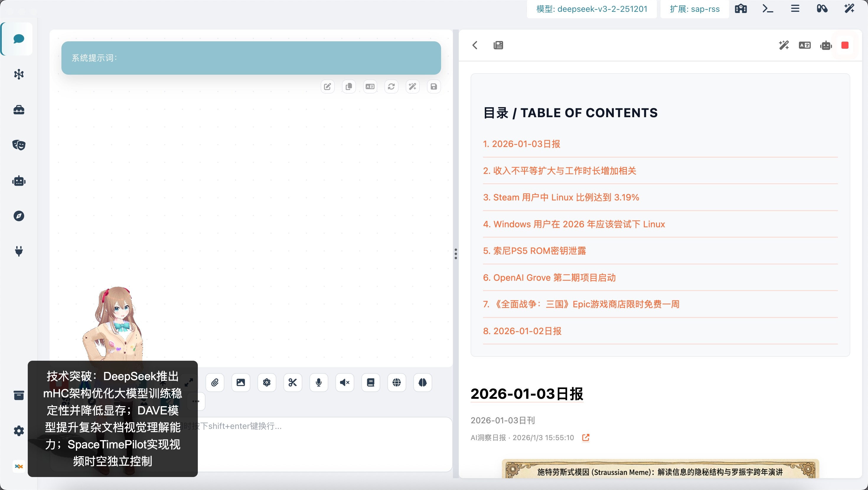This screenshot has width=868, height=490.
Task: Click the "目录 / TABLE OF CONTENTS" heading
Action: [x=570, y=113]
